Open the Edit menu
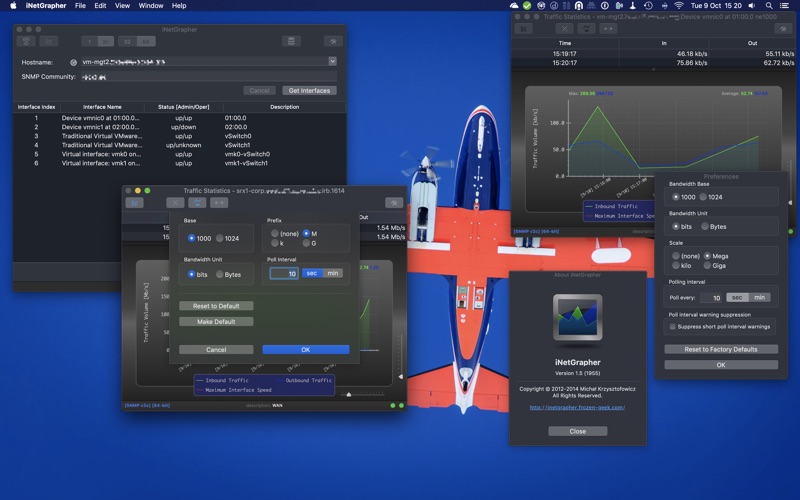Image resolution: width=800 pixels, height=500 pixels. [x=100, y=6]
